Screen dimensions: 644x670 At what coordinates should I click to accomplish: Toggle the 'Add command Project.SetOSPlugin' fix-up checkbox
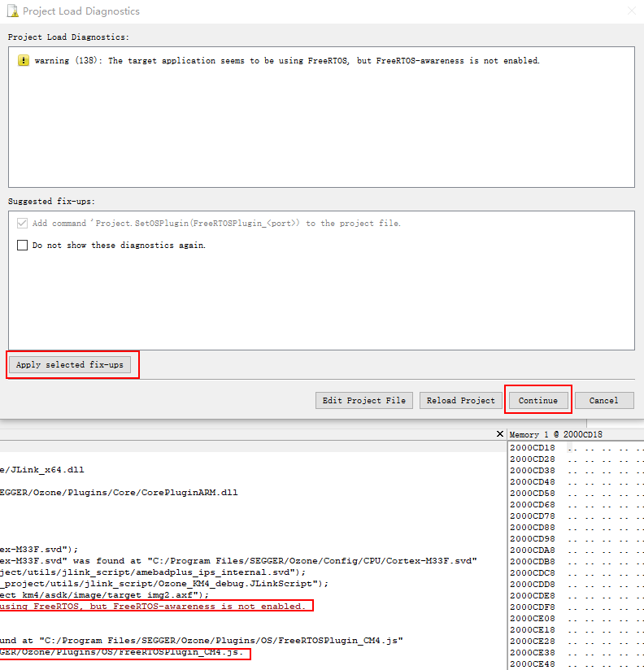click(x=23, y=224)
